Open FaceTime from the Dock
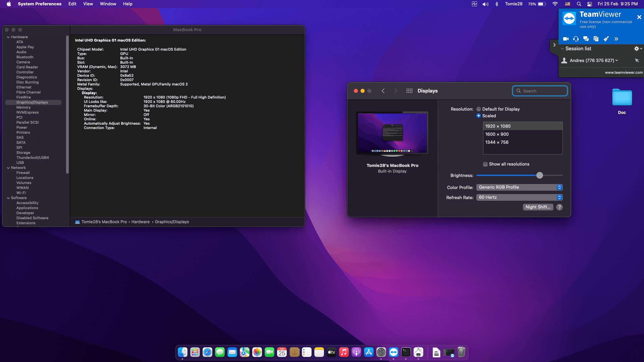644x362 pixels. [x=269, y=352]
